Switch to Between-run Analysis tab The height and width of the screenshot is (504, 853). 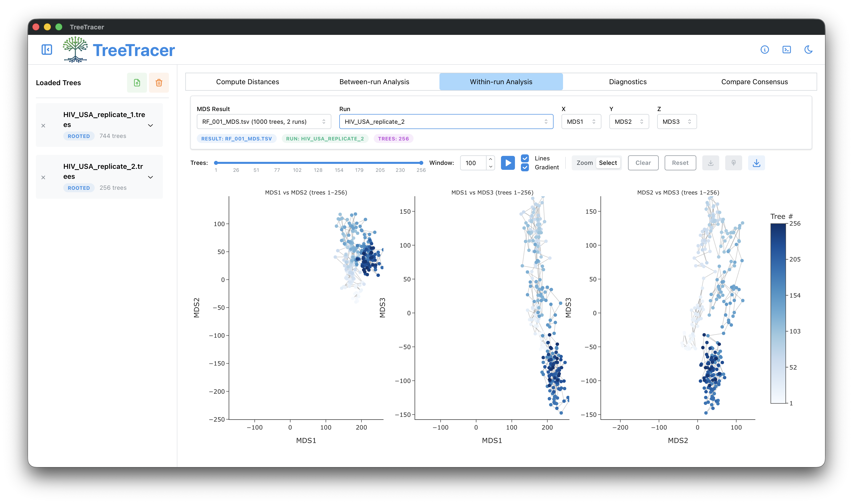tap(374, 82)
